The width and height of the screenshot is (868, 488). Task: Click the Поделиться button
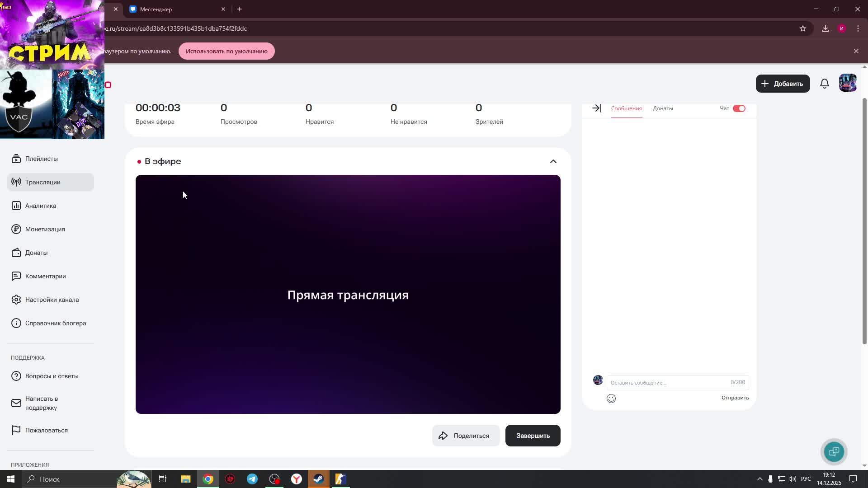pyautogui.click(x=466, y=436)
